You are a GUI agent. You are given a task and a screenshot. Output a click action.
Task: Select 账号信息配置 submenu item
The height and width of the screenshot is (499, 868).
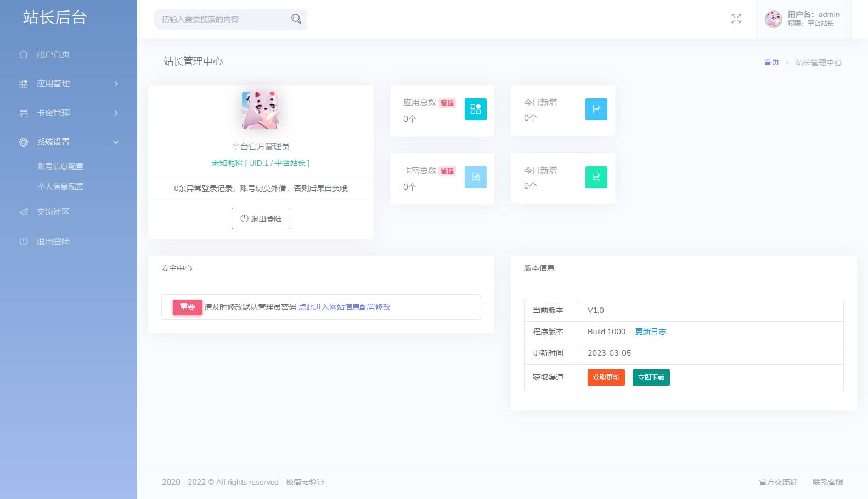tap(60, 166)
